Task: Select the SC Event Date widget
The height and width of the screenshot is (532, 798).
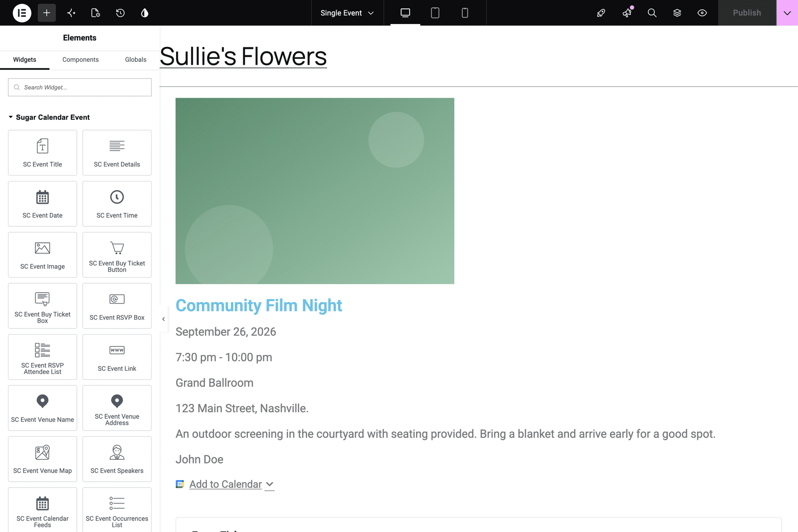Action: pyautogui.click(x=42, y=204)
